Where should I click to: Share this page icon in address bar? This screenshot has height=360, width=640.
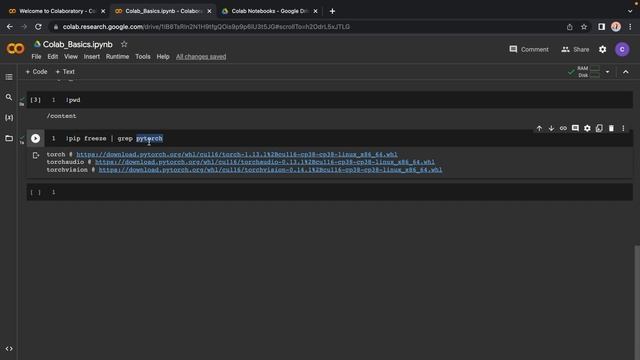click(x=569, y=27)
